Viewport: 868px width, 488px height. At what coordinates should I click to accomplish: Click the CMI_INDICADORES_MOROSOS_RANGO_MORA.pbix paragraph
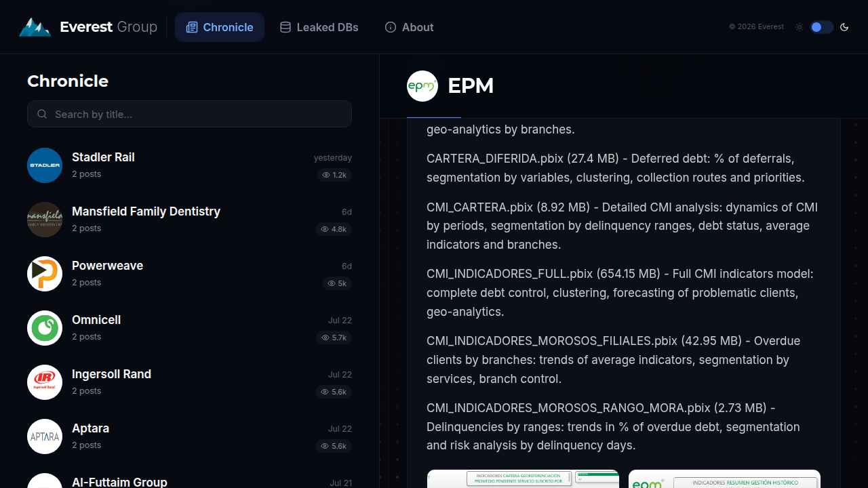[x=623, y=427]
